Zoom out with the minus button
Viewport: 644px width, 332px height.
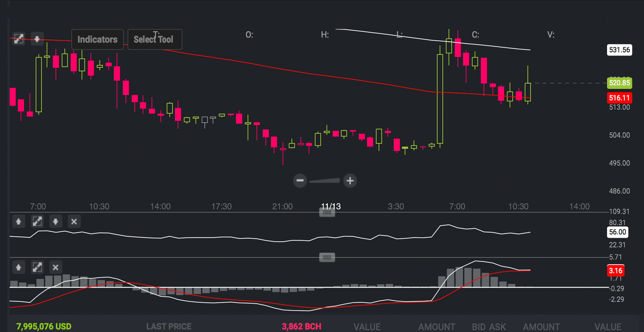click(300, 180)
